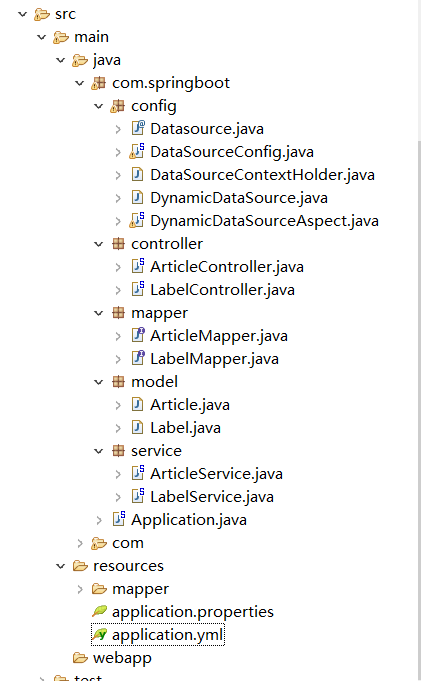The image size is (421, 681).
Task: Click the model package icon
Action: coord(118,382)
